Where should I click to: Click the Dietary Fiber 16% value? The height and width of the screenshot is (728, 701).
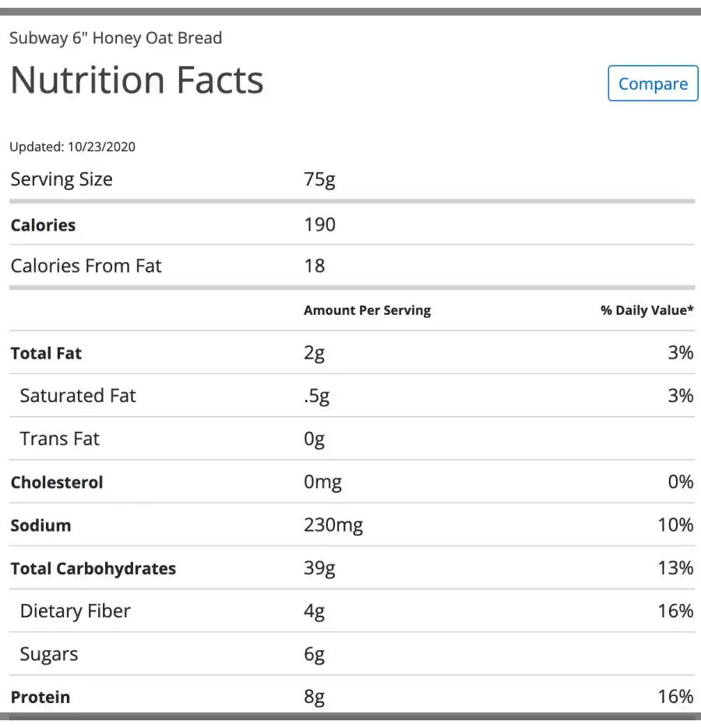[675, 611]
